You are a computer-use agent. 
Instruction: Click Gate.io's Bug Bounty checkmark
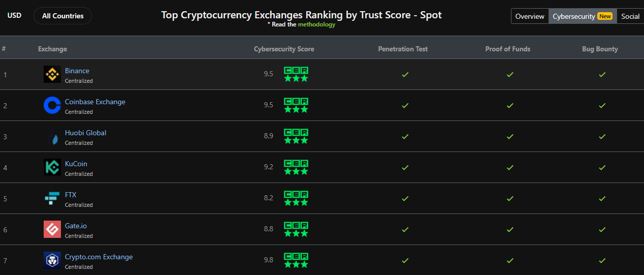tap(602, 229)
